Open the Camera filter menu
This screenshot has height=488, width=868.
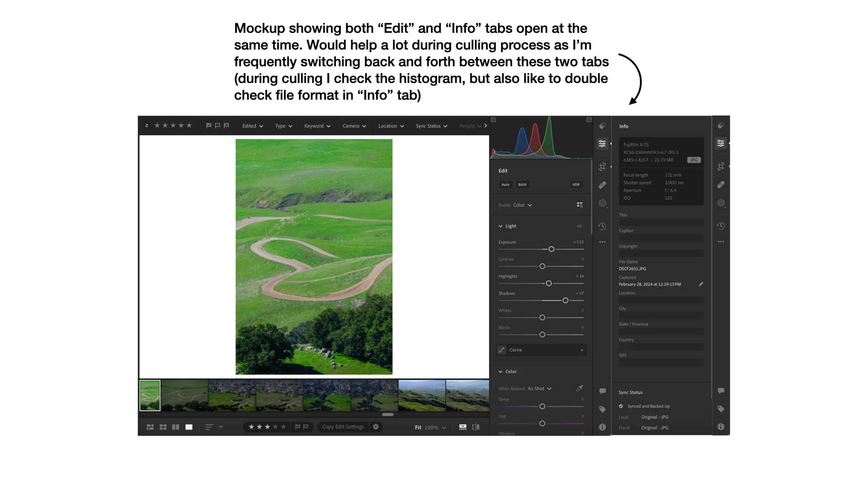354,126
